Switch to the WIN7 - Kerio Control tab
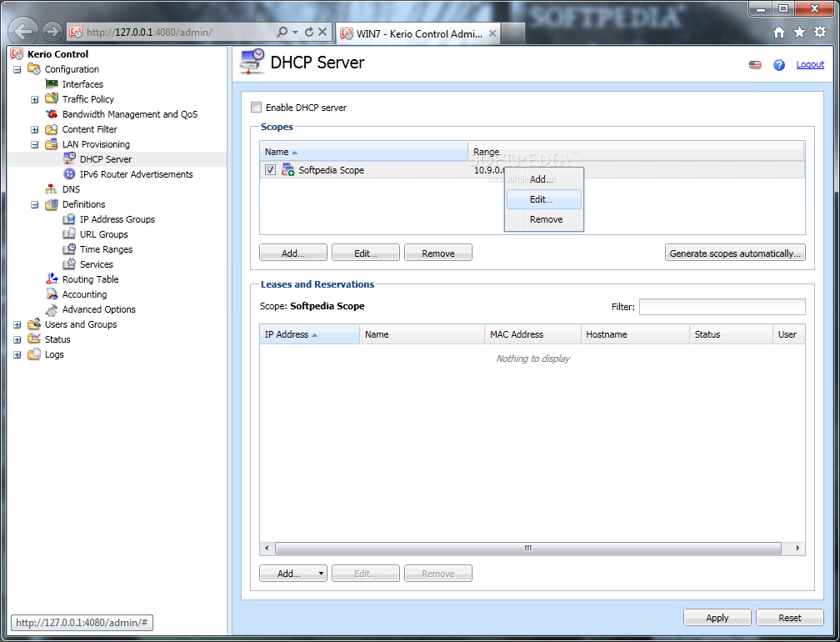Image resolution: width=840 pixels, height=642 pixels. pos(417,33)
